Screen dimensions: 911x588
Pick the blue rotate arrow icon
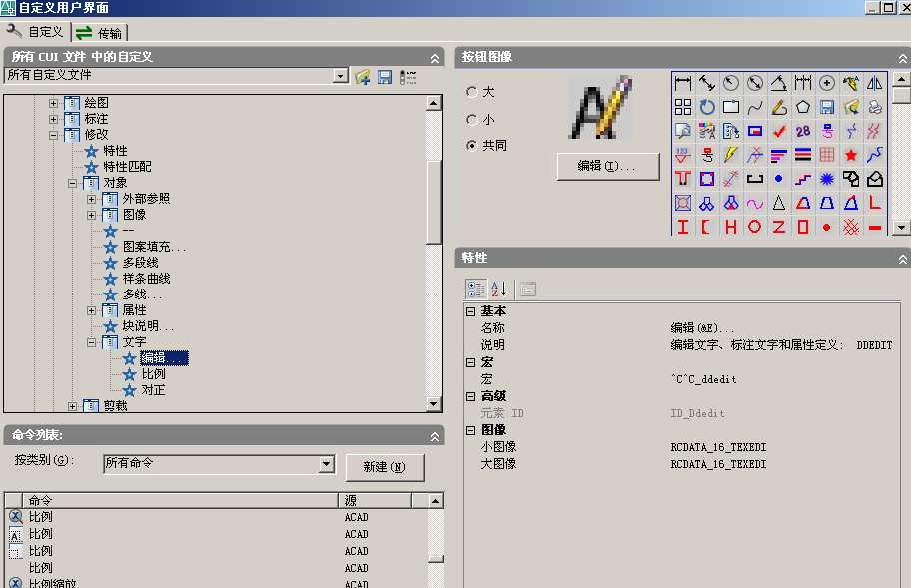coord(707,107)
